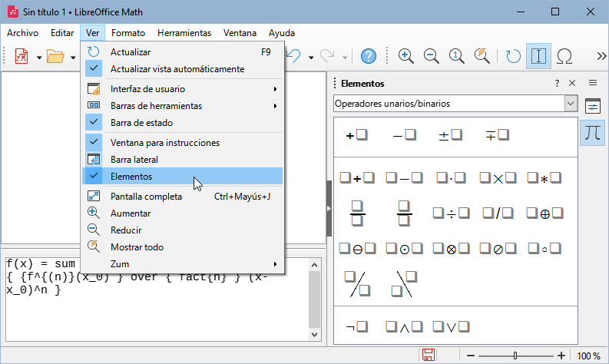Insert the circled plus element
Screen dimensions: 609x364
[x=544, y=213]
